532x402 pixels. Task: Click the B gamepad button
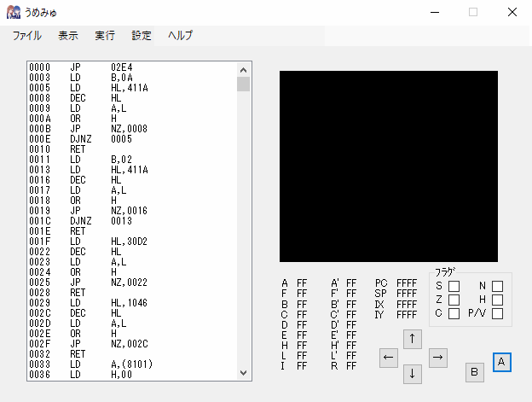[x=475, y=372]
